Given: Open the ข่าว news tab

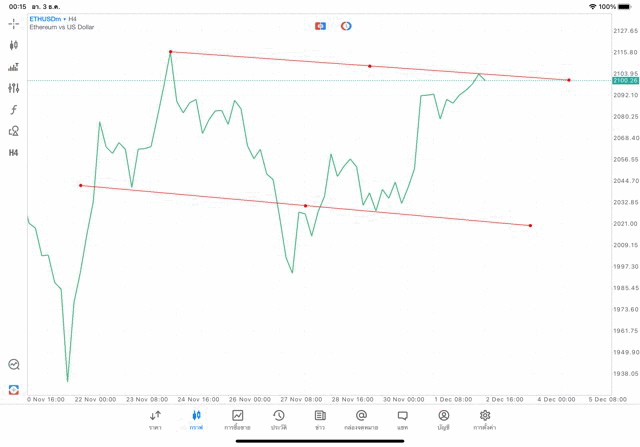Looking at the screenshot, I should click(x=320, y=420).
